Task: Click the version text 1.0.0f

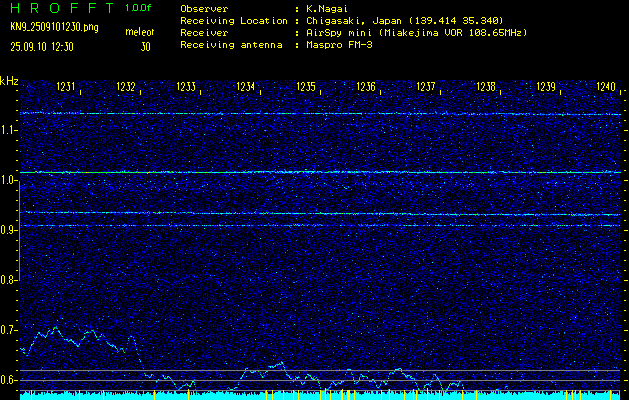Action: pyautogui.click(x=138, y=8)
